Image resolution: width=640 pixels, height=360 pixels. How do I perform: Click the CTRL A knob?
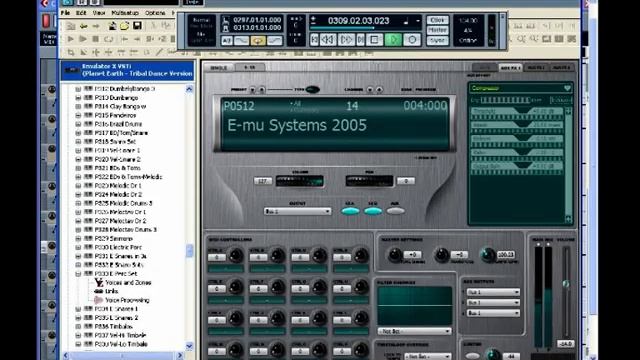(236, 256)
